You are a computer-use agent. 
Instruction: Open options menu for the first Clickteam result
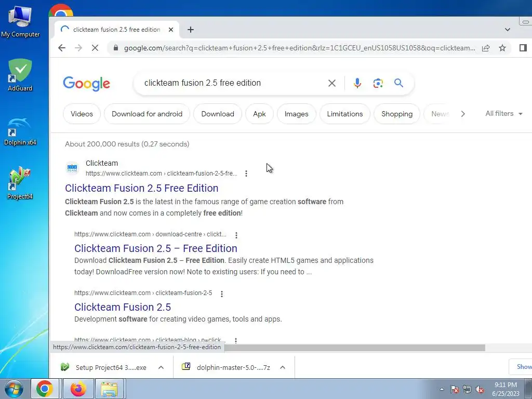click(246, 174)
